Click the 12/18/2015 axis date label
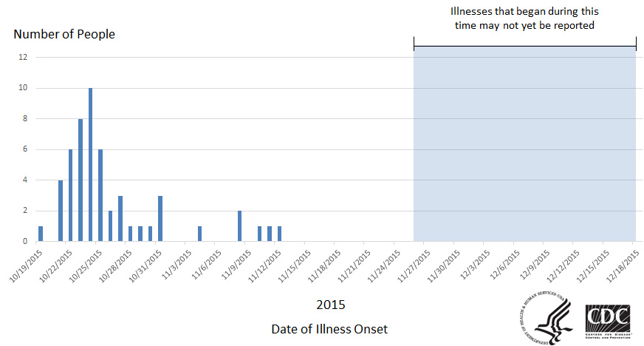Image resolution: width=644 pixels, height=346 pixels. pyautogui.click(x=623, y=266)
